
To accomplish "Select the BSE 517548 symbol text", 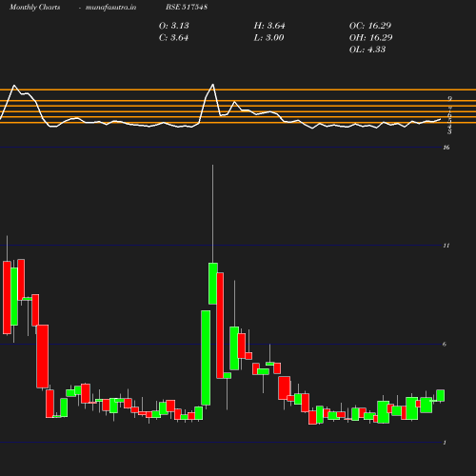I will (x=187, y=7).
